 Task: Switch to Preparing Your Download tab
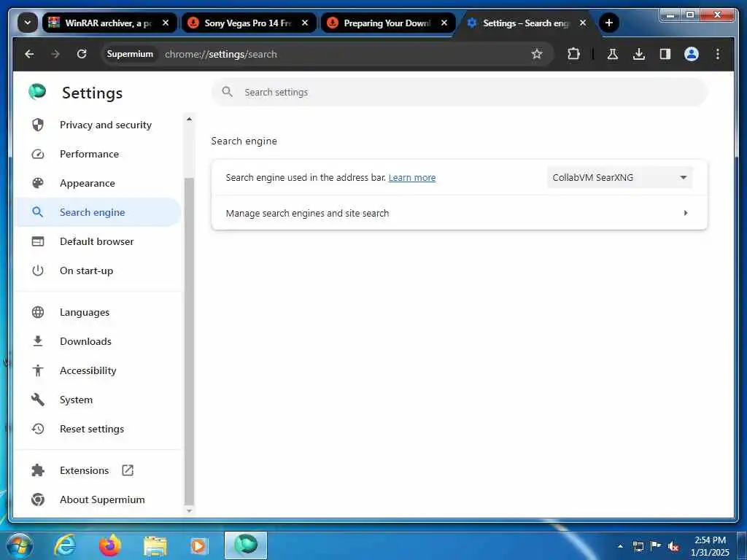tap(387, 23)
